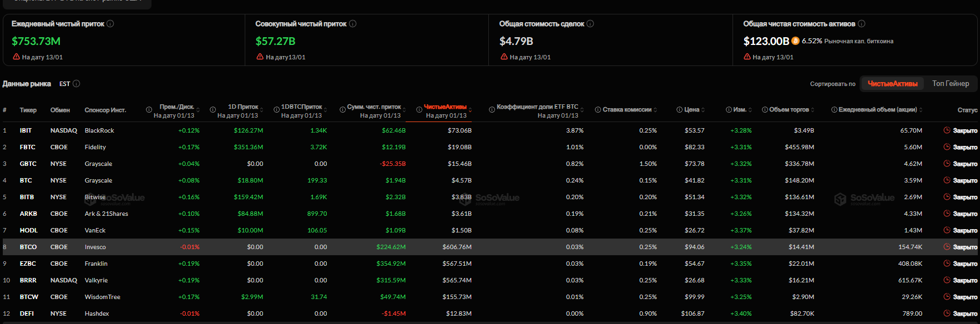Select ЧистыеАктивы sort option
980x324 pixels.
(x=892, y=84)
